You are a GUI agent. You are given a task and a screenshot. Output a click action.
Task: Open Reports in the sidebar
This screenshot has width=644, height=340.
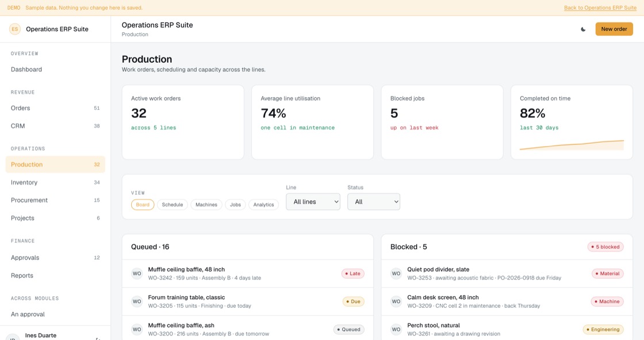pos(55,276)
